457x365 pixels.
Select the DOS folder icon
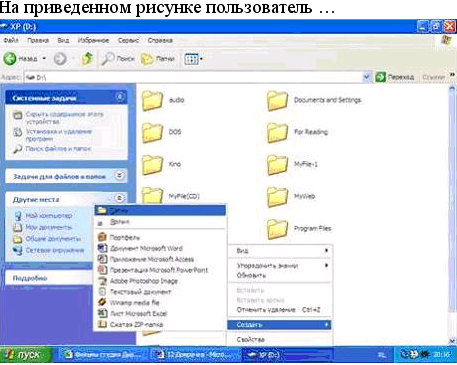[x=152, y=132]
